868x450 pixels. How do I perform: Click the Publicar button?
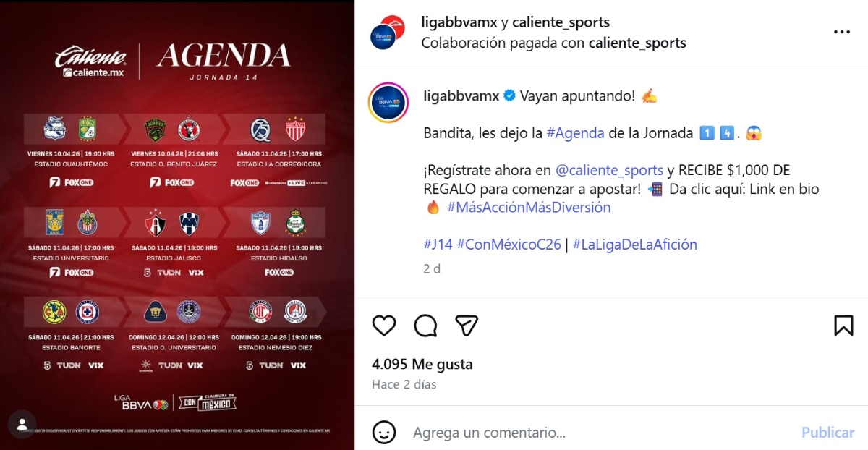[827, 433]
